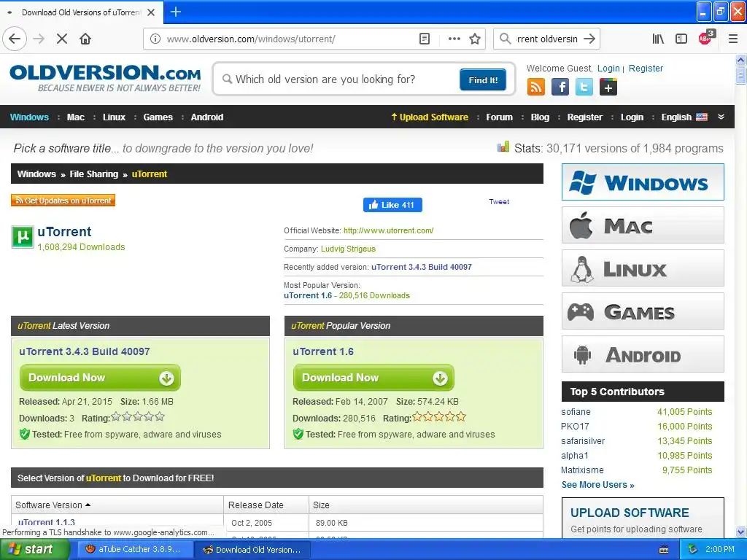Click the Login link beside Welcome Guest
Image resolution: width=747 pixels, height=560 pixels.
pyautogui.click(x=608, y=68)
